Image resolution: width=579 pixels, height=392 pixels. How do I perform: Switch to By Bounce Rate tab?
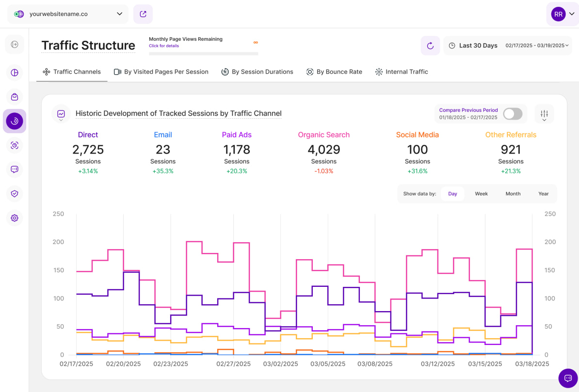pyautogui.click(x=334, y=72)
